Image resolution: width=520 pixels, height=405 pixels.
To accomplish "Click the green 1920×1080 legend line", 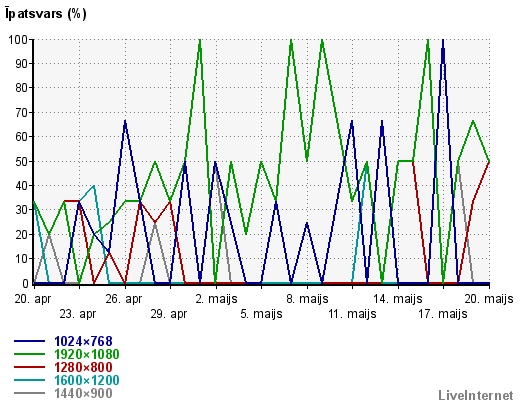I will tap(29, 354).
